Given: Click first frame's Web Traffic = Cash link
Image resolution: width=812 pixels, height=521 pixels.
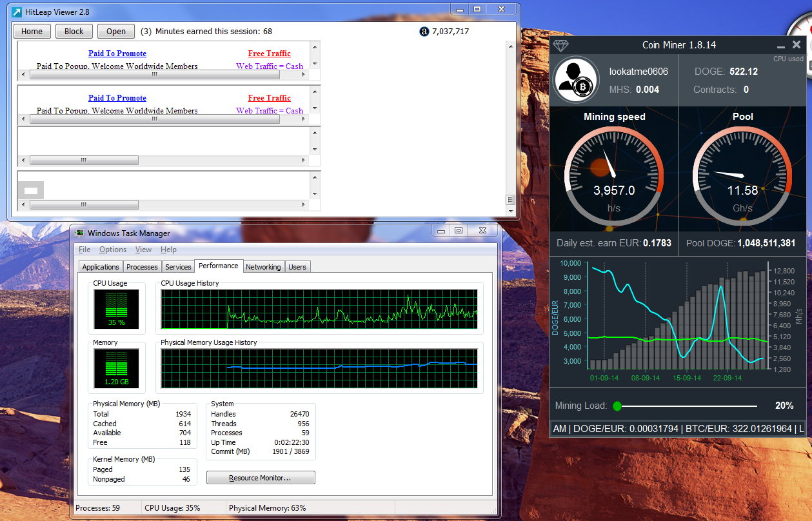Looking at the screenshot, I should click(x=270, y=66).
